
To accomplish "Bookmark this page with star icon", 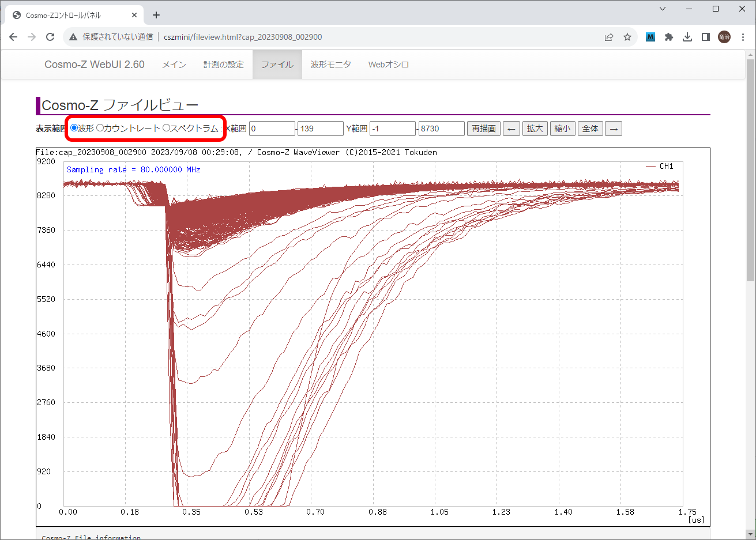I will tap(627, 37).
